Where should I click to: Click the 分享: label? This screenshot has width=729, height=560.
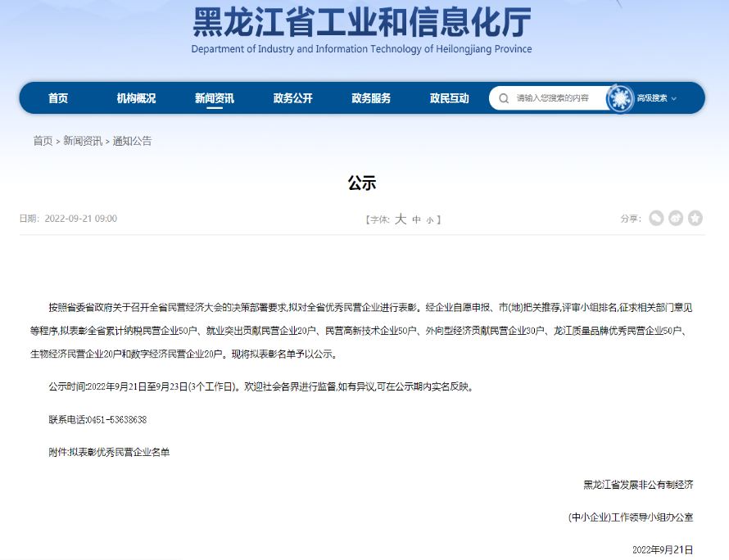click(631, 219)
